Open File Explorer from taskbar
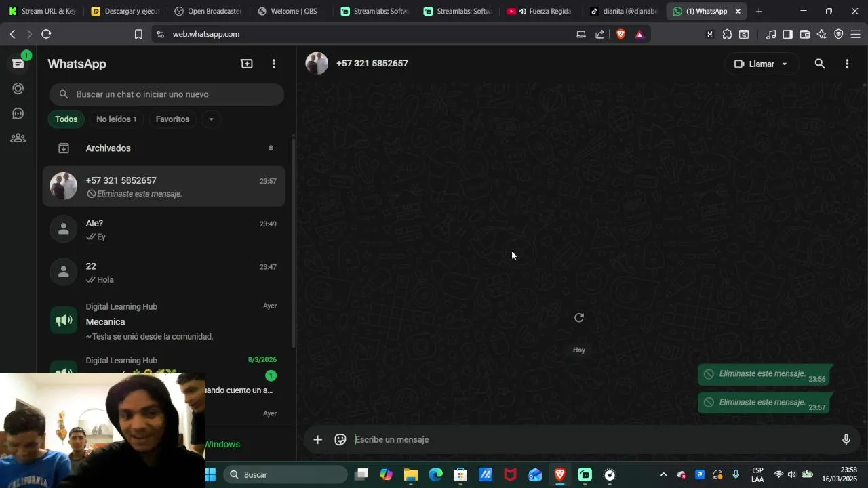 pyautogui.click(x=411, y=474)
